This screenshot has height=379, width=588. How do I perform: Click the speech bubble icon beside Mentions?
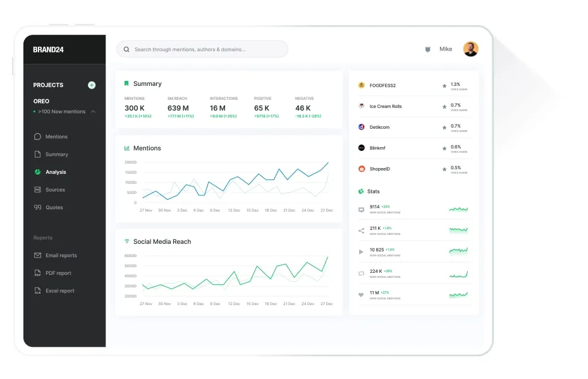coord(37,136)
